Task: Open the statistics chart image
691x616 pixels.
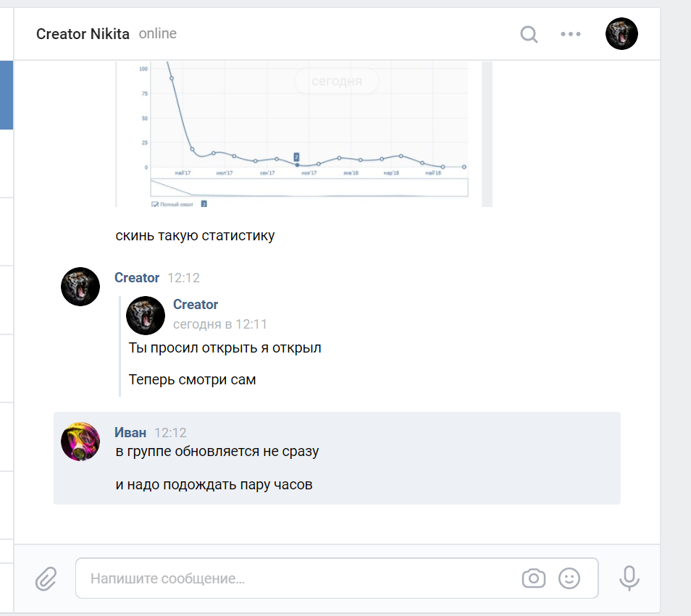Action: [303, 134]
